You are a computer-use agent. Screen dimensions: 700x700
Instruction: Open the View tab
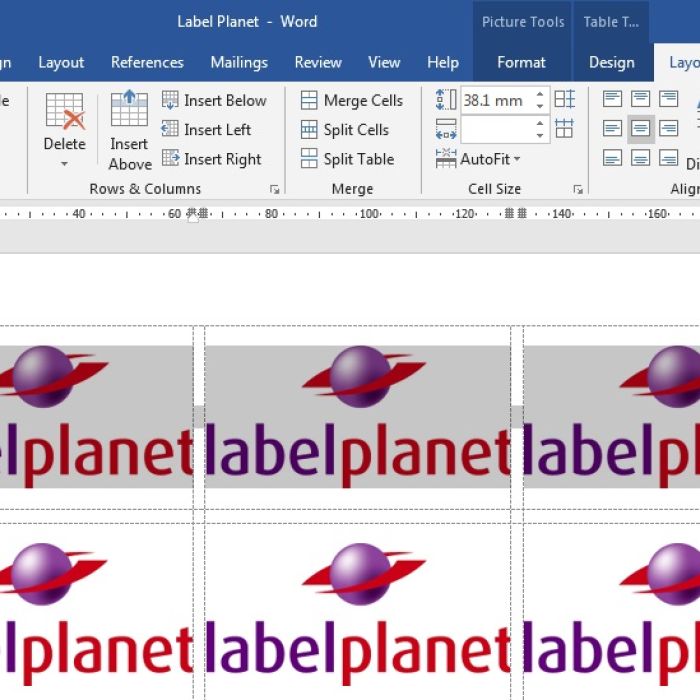(x=384, y=62)
